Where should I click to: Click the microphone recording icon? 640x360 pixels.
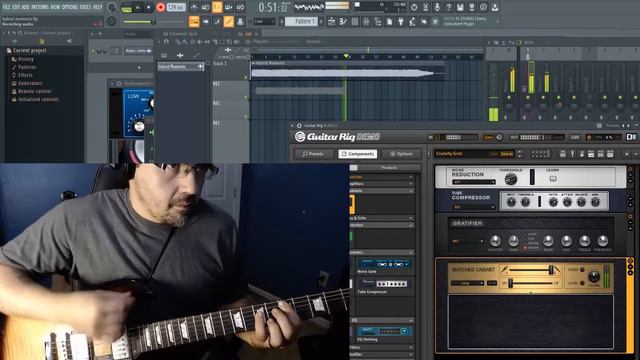(437, 7)
